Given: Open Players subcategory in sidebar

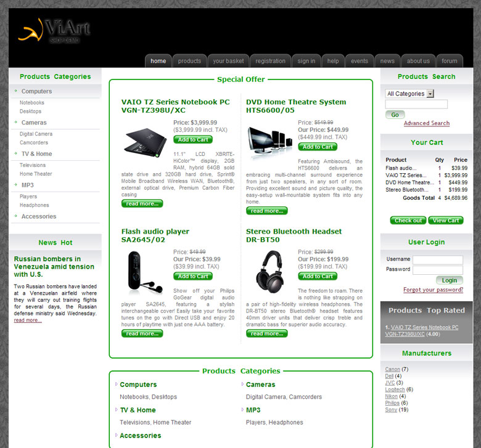Looking at the screenshot, I should [x=28, y=197].
